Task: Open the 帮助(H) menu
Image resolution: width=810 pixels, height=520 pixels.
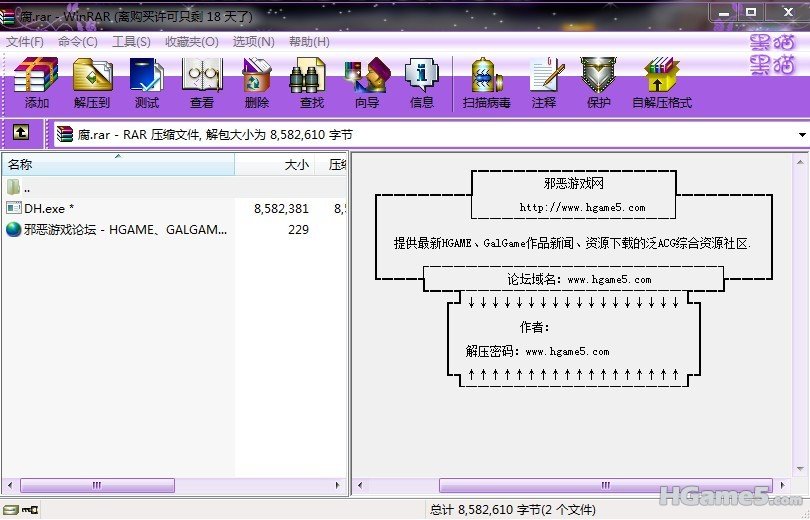Action: pyautogui.click(x=309, y=42)
